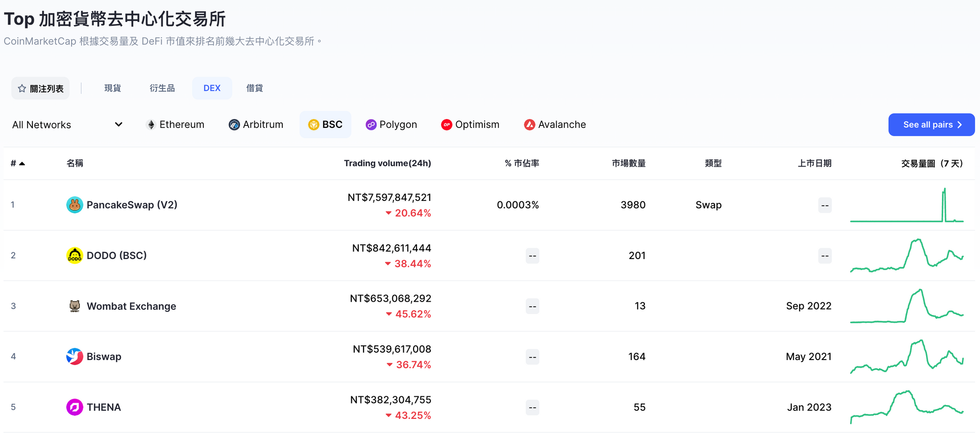Click the Polygon purple network icon

371,125
